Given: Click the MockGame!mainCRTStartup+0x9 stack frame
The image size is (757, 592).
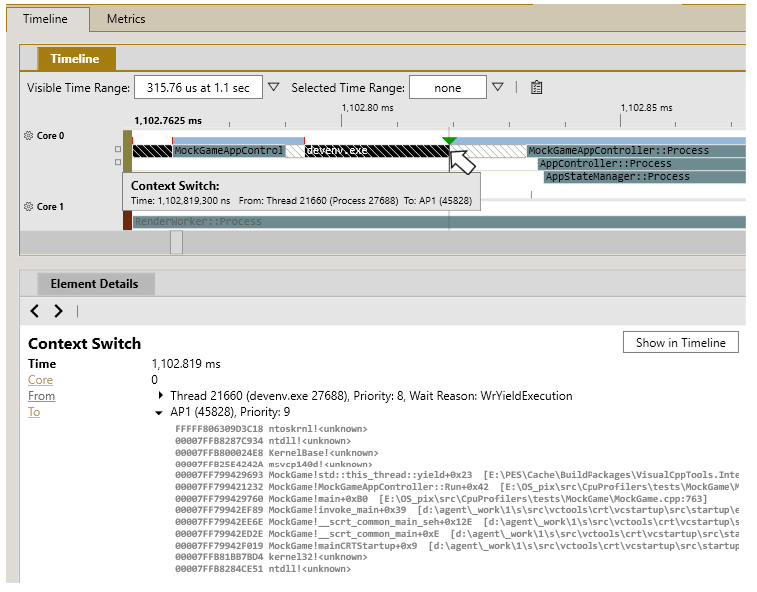Looking at the screenshot, I should point(457,546).
